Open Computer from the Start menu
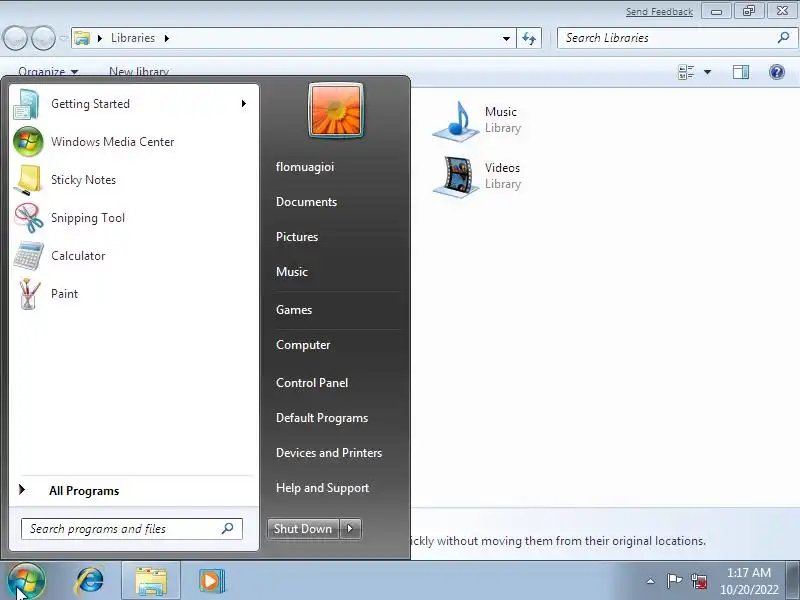 303,345
